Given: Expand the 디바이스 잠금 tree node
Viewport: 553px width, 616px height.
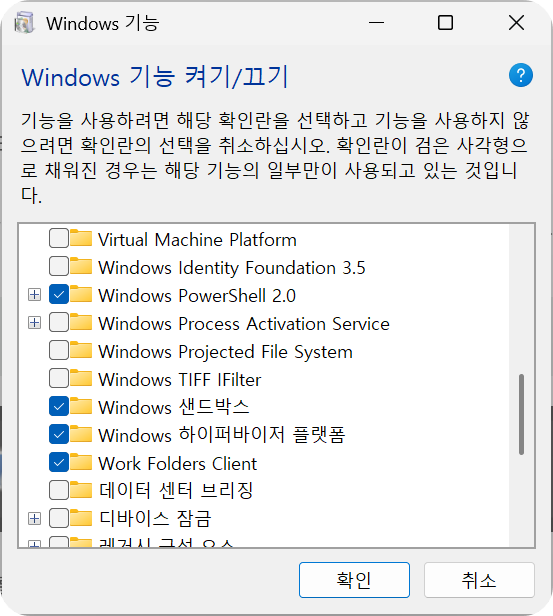Looking at the screenshot, I should [35, 519].
